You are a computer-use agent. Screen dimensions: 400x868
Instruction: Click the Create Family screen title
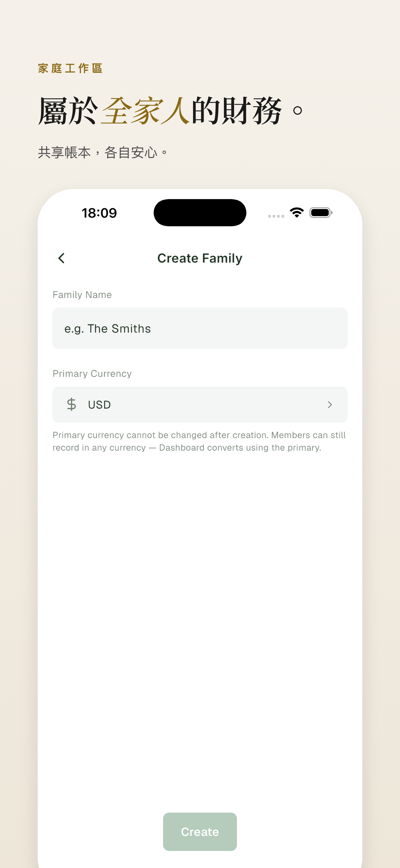click(x=200, y=258)
